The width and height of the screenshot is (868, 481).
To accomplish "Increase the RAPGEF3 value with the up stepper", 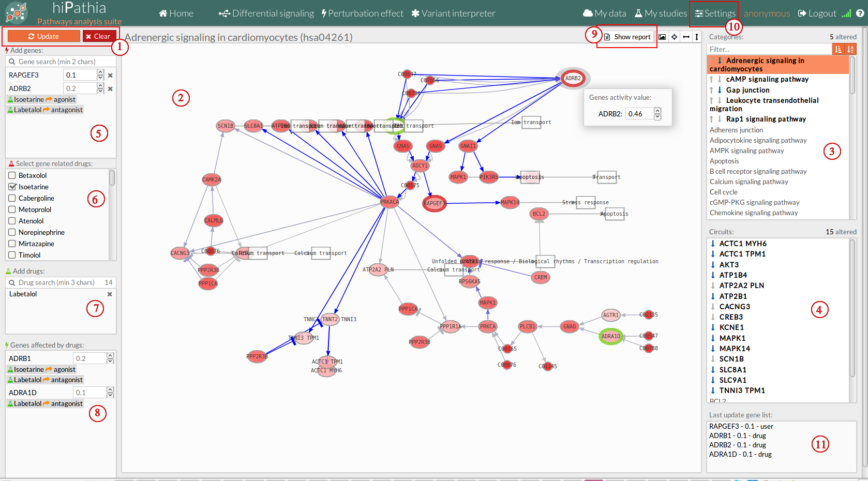I will [x=100, y=72].
